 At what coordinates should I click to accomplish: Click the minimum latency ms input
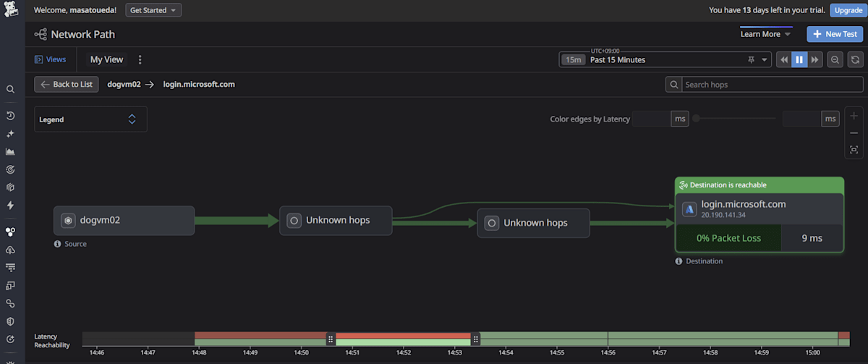[x=651, y=119]
